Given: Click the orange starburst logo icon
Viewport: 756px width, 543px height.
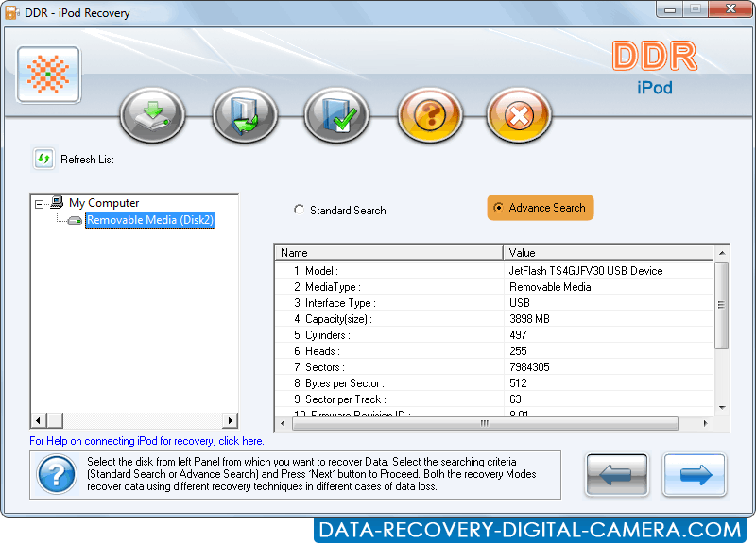Looking at the screenshot, I should pyautogui.click(x=48, y=75).
